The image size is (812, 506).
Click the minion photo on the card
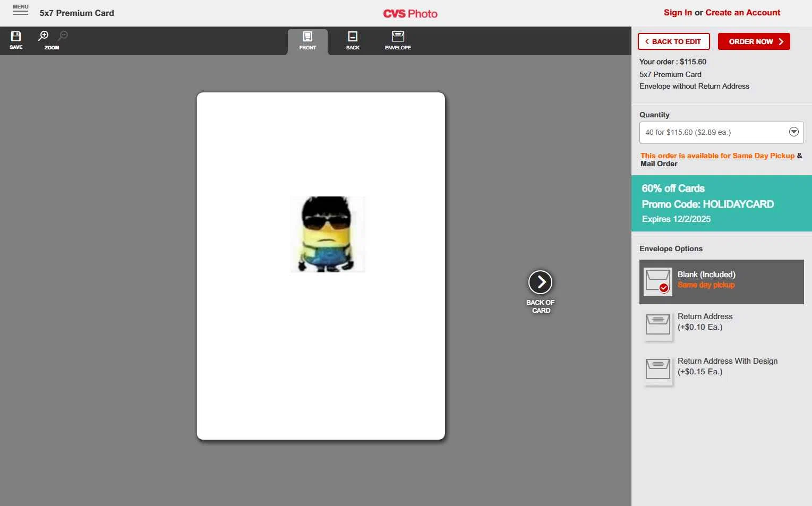click(x=328, y=234)
